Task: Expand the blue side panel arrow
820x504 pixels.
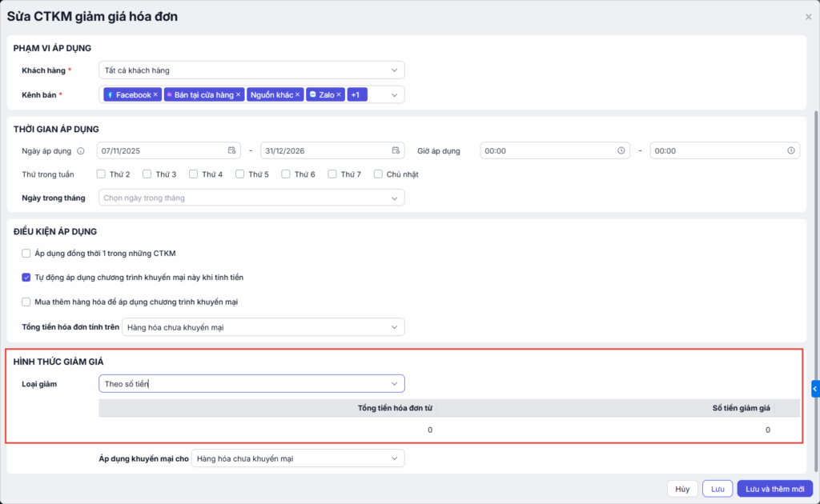Action: pos(815,389)
